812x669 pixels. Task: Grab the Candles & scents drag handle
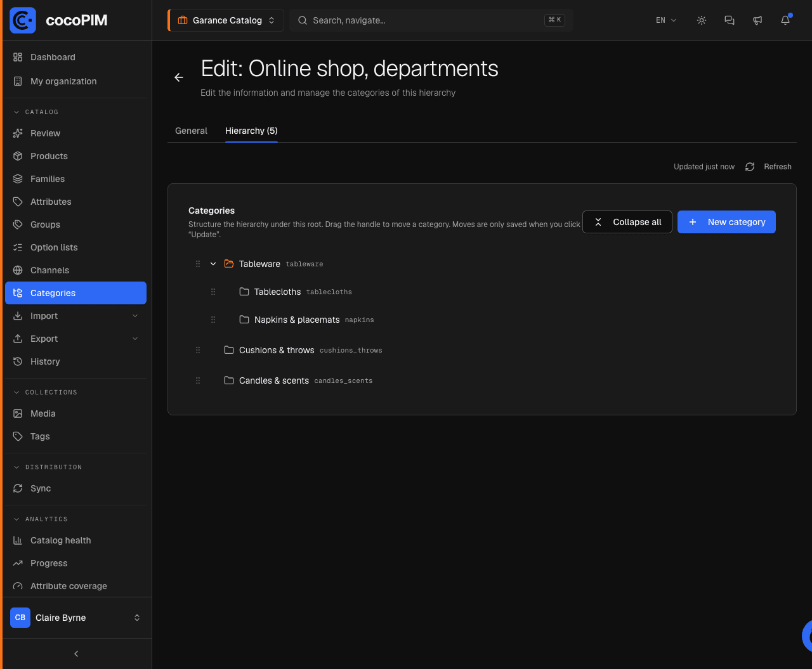[198, 380]
